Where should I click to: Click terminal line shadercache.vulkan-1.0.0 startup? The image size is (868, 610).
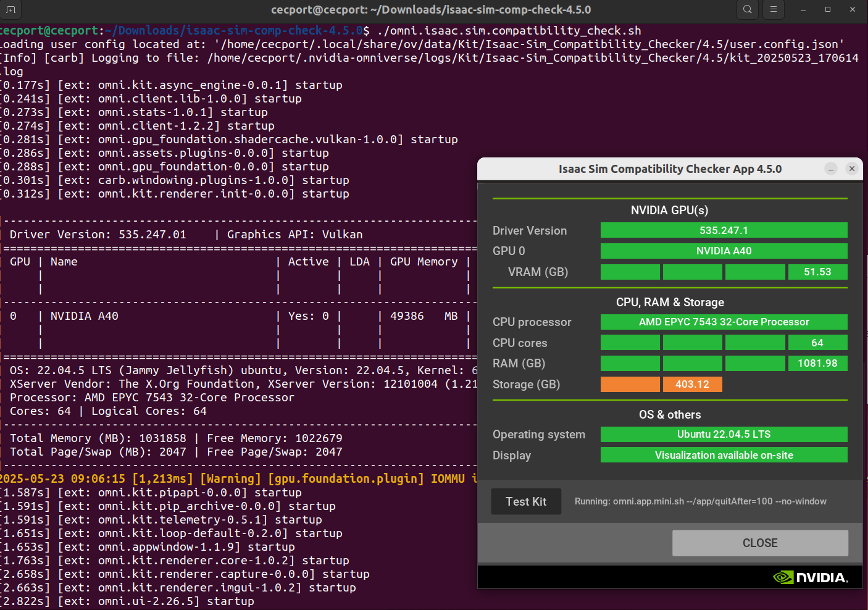[228, 139]
